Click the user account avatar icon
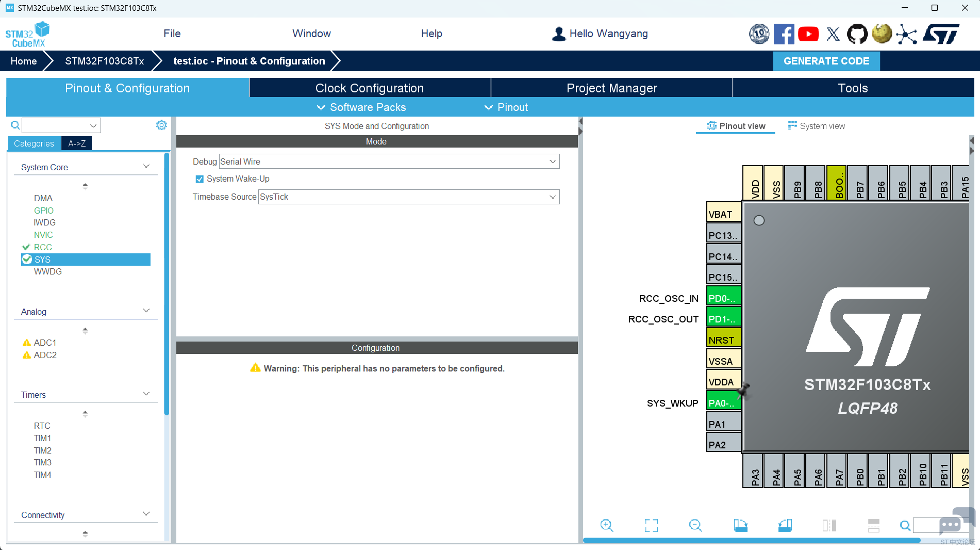 pos(558,34)
